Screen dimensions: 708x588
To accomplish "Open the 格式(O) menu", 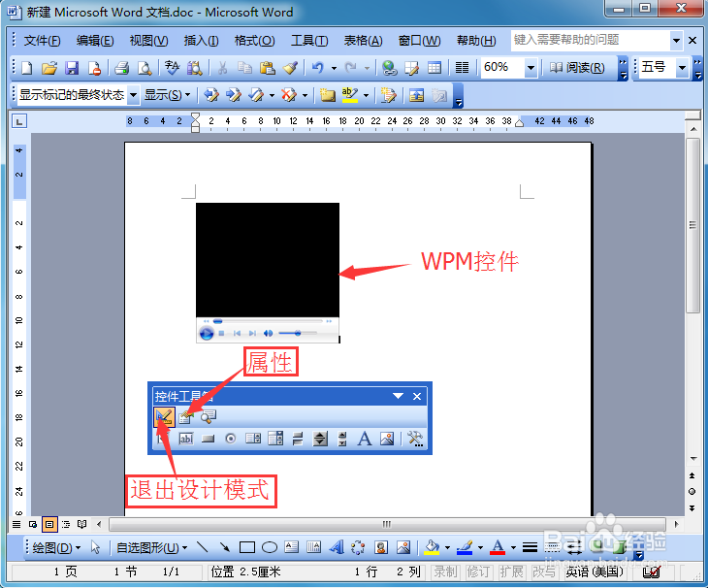I will (x=254, y=41).
